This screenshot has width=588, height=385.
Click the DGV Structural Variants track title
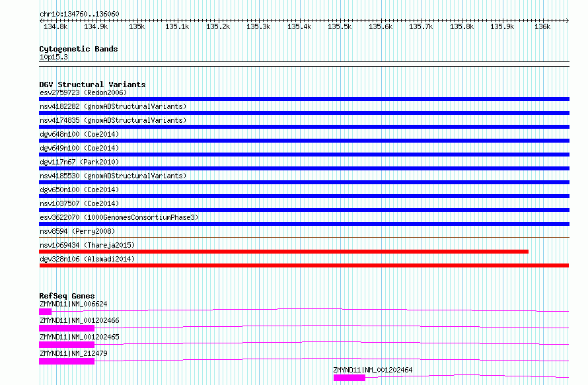coord(92,85)
